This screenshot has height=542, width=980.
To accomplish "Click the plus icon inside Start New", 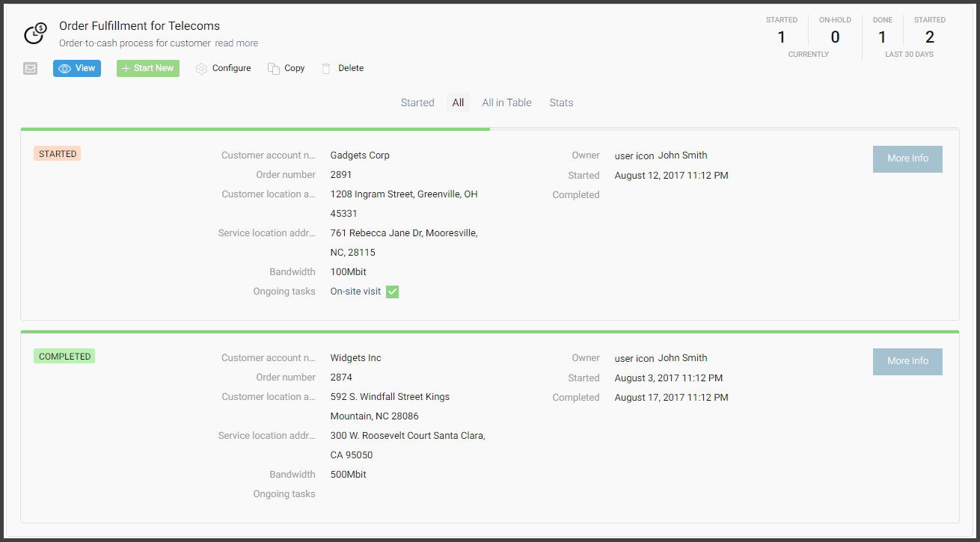I will (x=124, y=68).
